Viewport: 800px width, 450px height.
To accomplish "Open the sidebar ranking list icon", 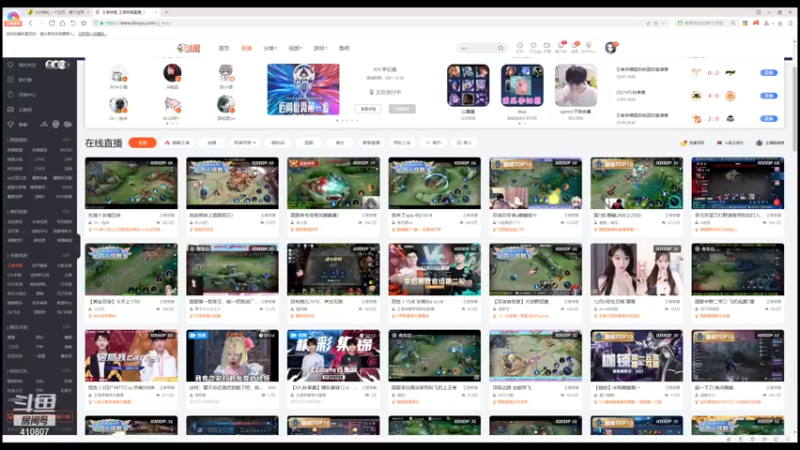I will pyautogui.click(x=11, y=80).
